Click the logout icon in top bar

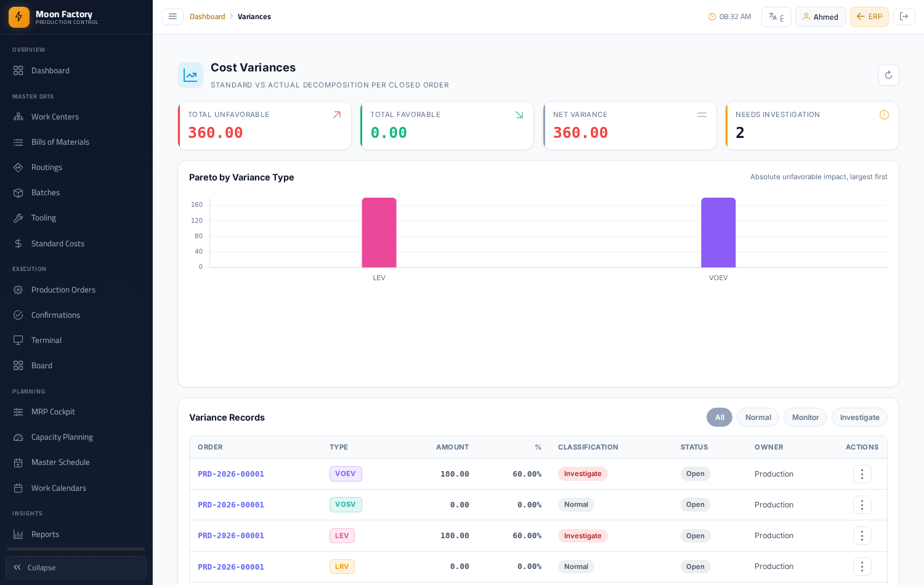(904, 17)
